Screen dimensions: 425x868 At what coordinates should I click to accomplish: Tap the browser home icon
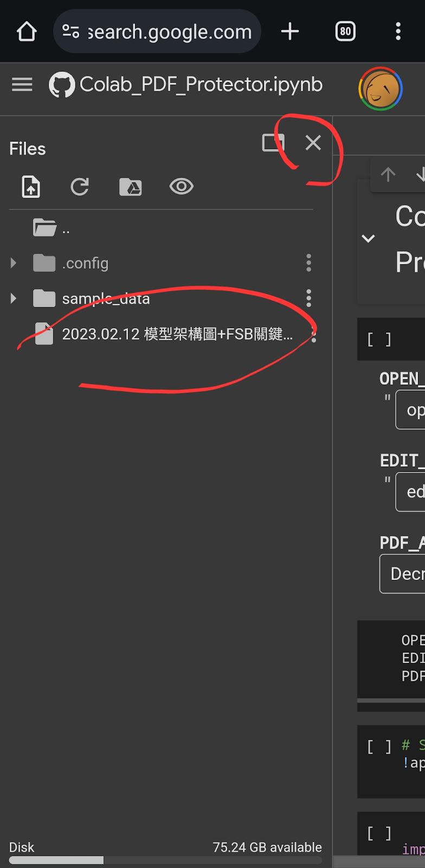point(27,31)
